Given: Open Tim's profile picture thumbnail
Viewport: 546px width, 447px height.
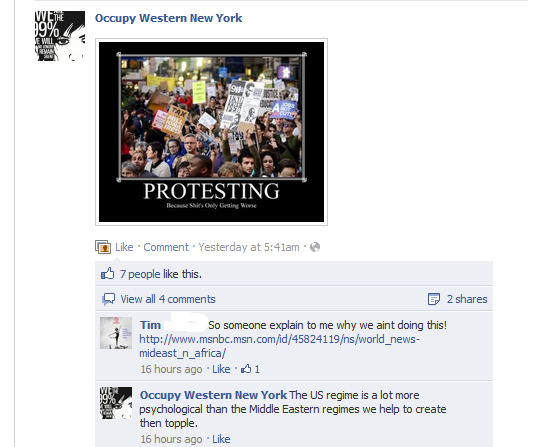Looking at the screenshot, I should [x=116, y=333].
